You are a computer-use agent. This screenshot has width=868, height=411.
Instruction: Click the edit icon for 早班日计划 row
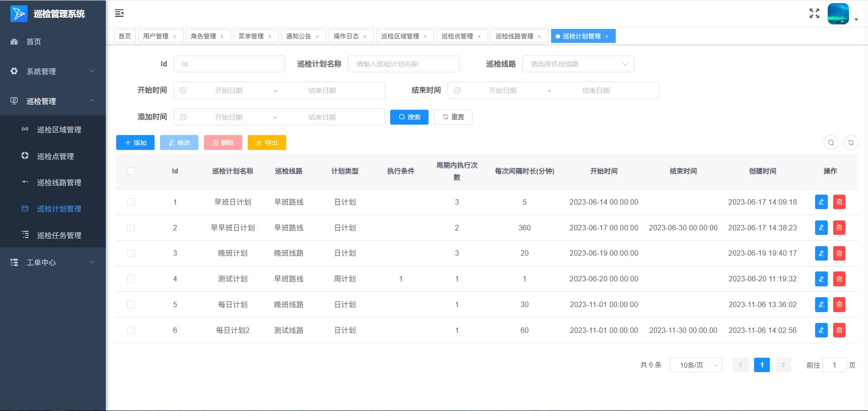click(x=821, y=202)
